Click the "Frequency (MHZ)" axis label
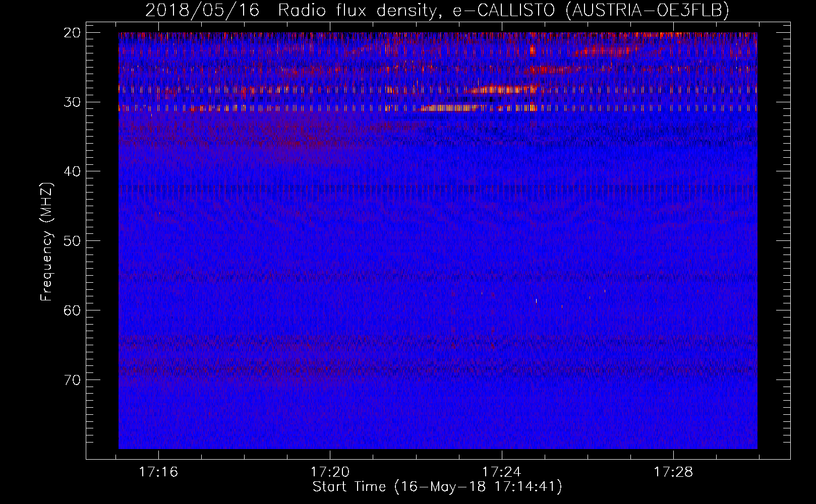This screenshot has width=816, height=504. pyautogui.click(x=46, y=241)
